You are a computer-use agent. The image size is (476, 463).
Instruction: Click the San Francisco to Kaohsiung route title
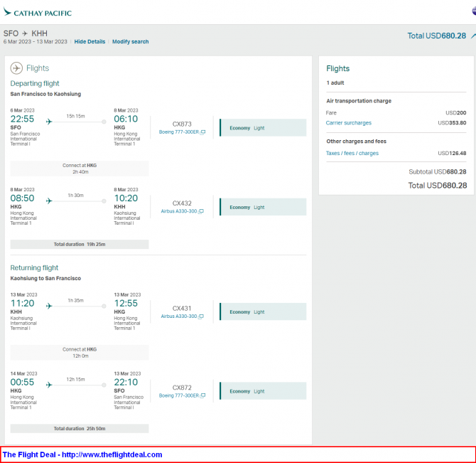(x=45, y=94)
